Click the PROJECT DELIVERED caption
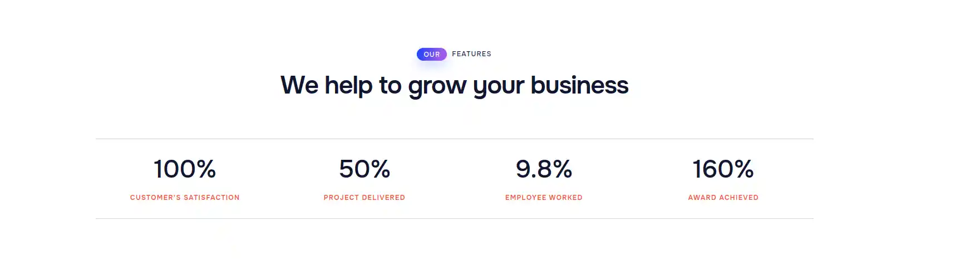The height and width of the screenshot is (260, 980). point(365,198)
